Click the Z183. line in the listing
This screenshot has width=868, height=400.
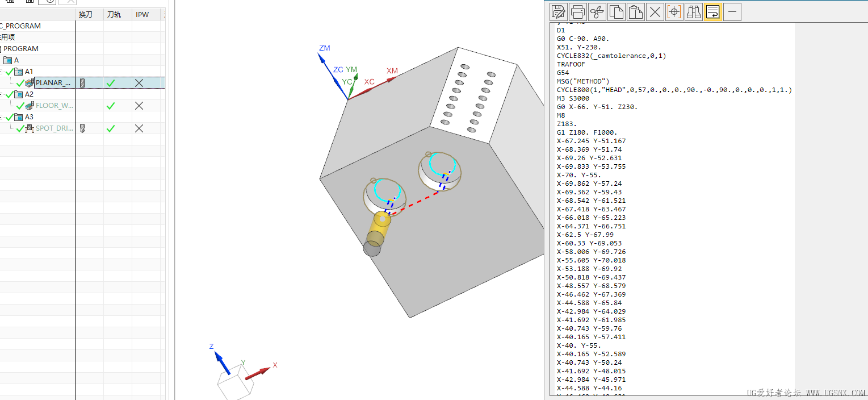point(567,124)
